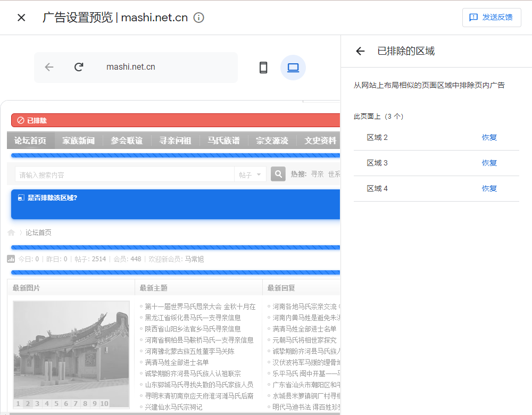Screen dimensions: 532x415
Task: Click the search magnifier button
Action: 278,174
